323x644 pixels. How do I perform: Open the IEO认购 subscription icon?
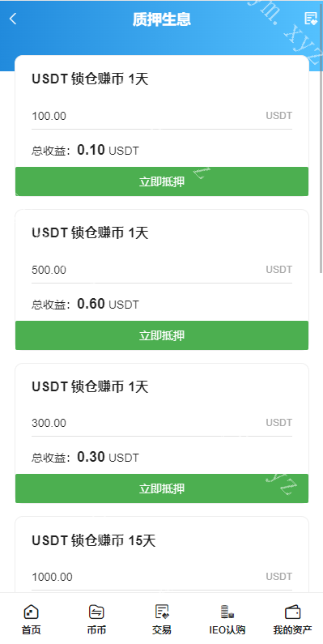pos(227,612)
